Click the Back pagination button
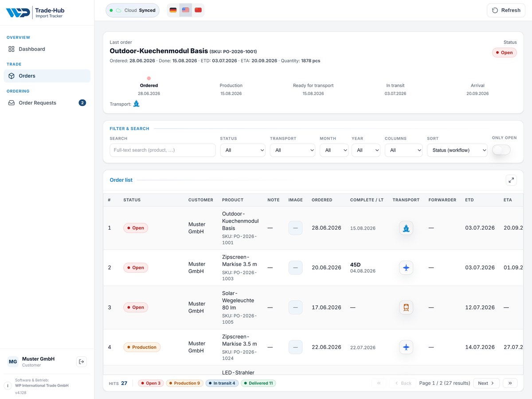The image size is (532, 399). 403,383
